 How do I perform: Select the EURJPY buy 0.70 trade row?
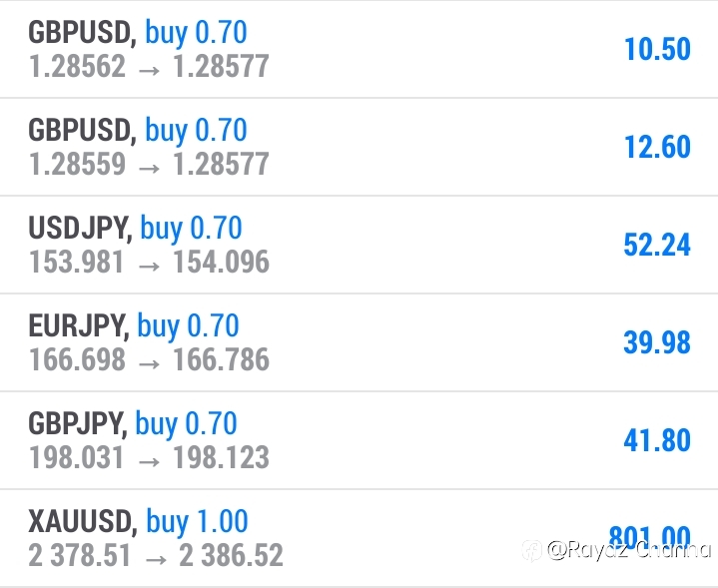pos(359,343)
